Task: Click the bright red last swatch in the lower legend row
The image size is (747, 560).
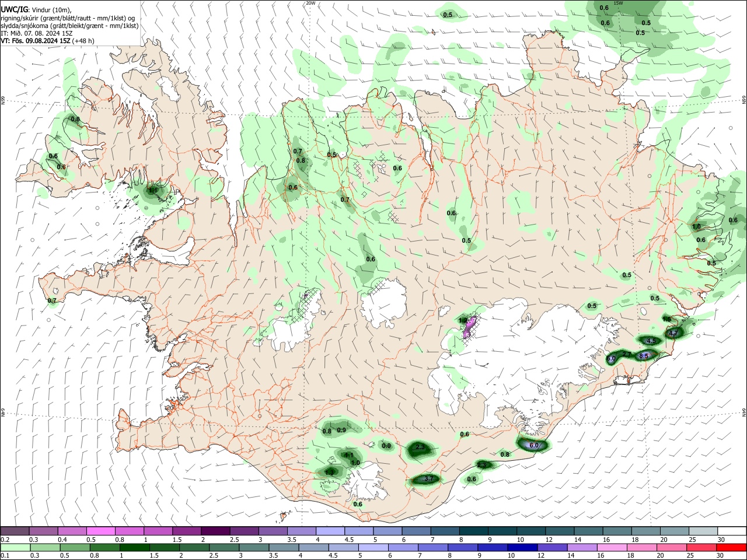Action: coord(731,547)
